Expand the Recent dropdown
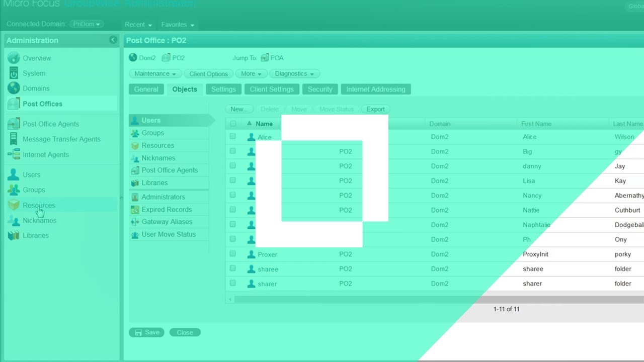The image size is (644, 362). (x=138, y=25)
